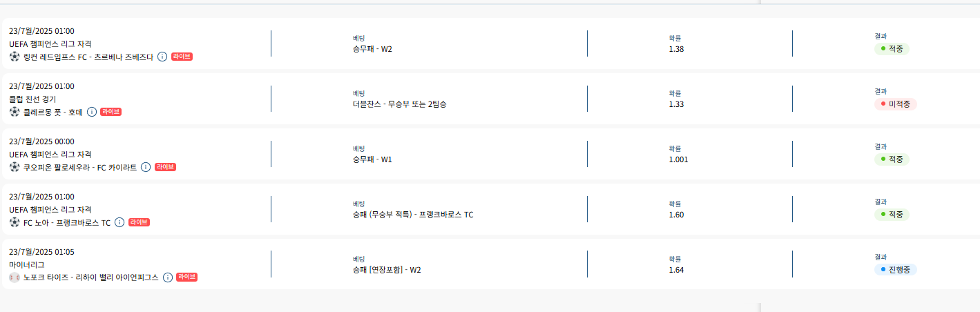
Task: Click the blue 진행중 status badge
Action: [895, 270]
